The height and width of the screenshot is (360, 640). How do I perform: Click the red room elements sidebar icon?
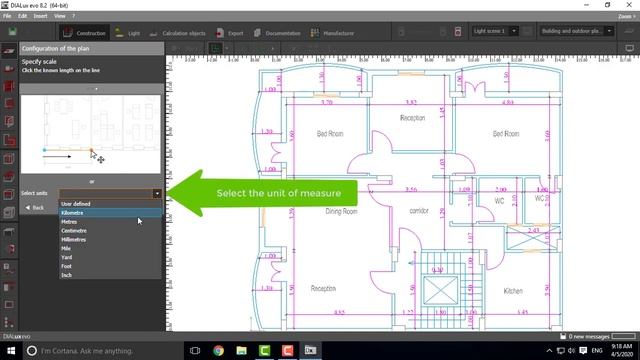[9, 140]
